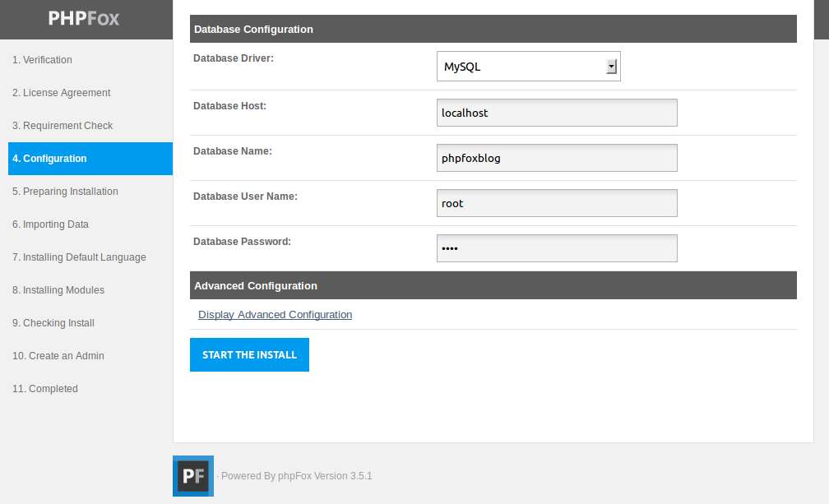
Task: Click the Database Host input field
Action: point(557,113)
